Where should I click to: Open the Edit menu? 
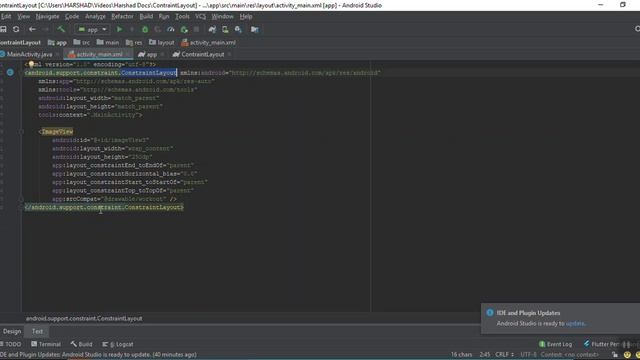6,17
